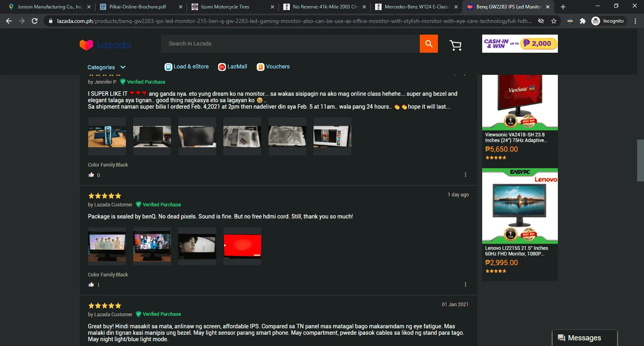Click the browser address bar URL
This screenshot has width=644, height=346.
click(294, 21)
